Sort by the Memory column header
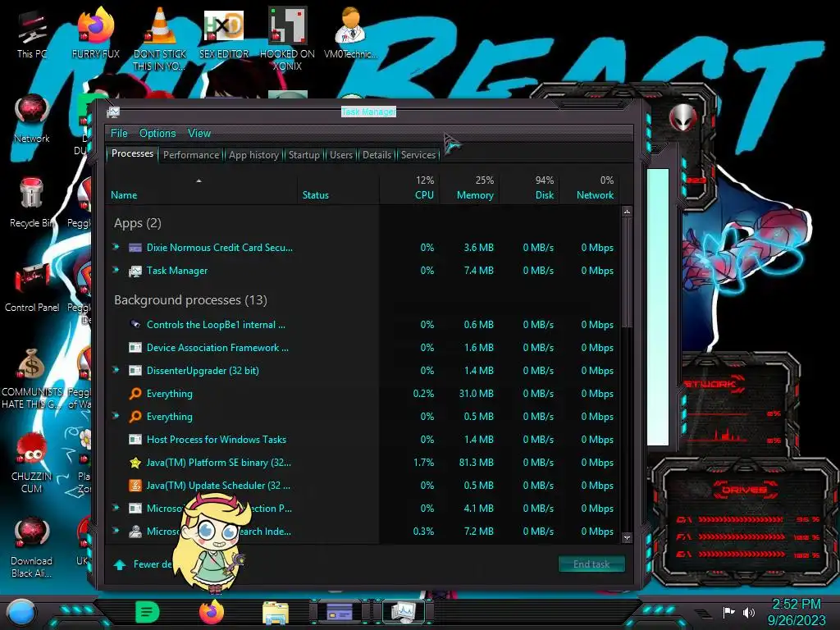The image size is (840, 630). pyautogui.click(x=469, y=188)
